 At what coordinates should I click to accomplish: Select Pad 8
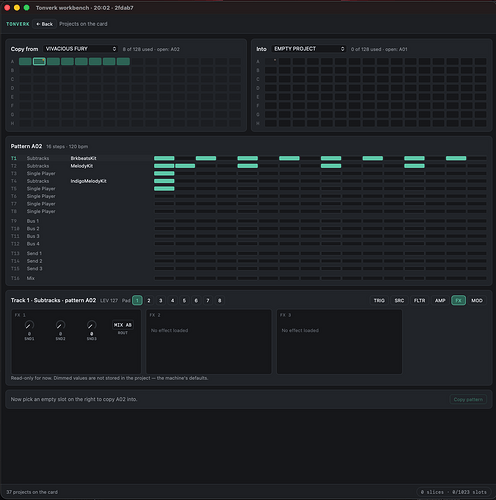pyautogui.click(x=219, y=300)
